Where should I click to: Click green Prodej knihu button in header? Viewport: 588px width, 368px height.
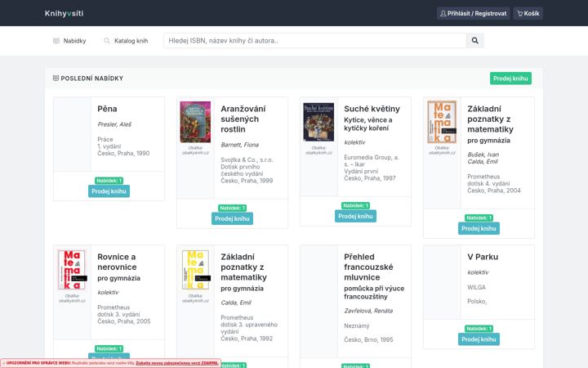coord(510,79)
